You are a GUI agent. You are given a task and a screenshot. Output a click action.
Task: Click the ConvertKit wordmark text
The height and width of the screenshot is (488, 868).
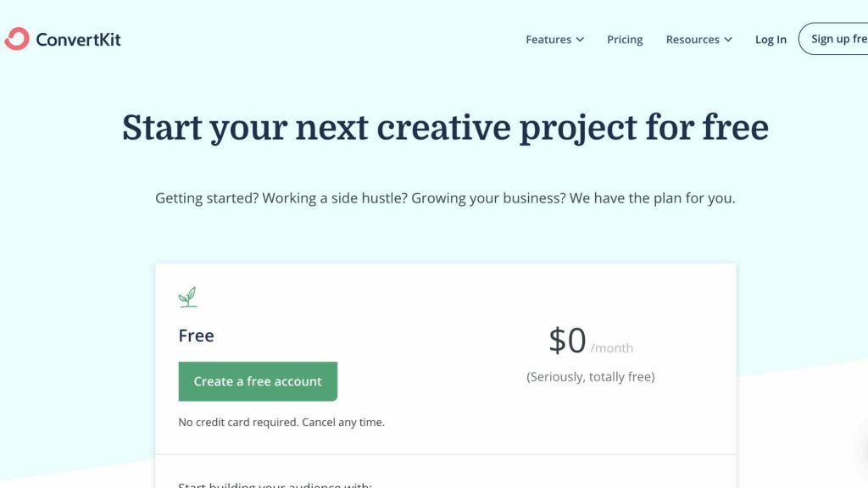tap(78, 39)
